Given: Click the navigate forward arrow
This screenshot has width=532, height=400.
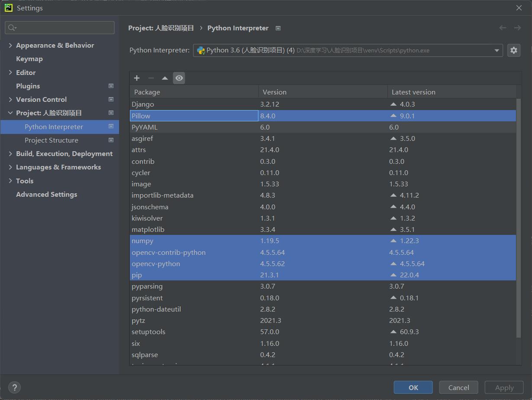Looking at the screenshot, I should [517, 28].
